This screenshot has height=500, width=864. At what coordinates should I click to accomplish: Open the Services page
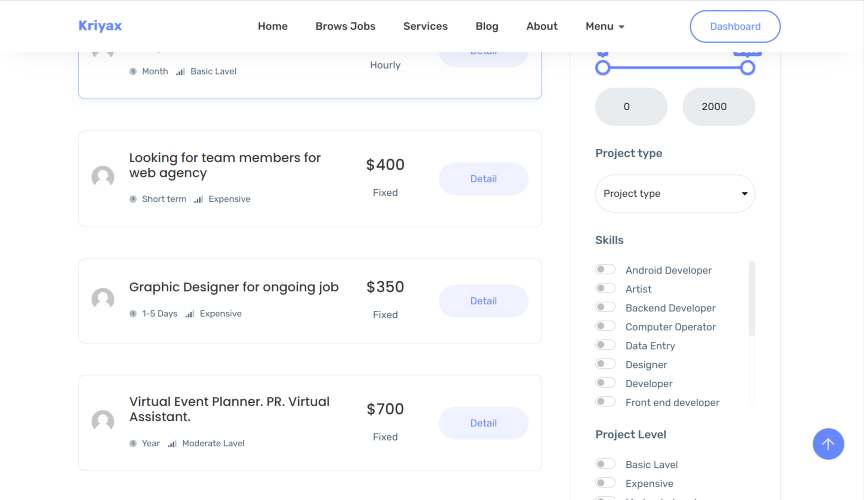(x=425, y=26)
